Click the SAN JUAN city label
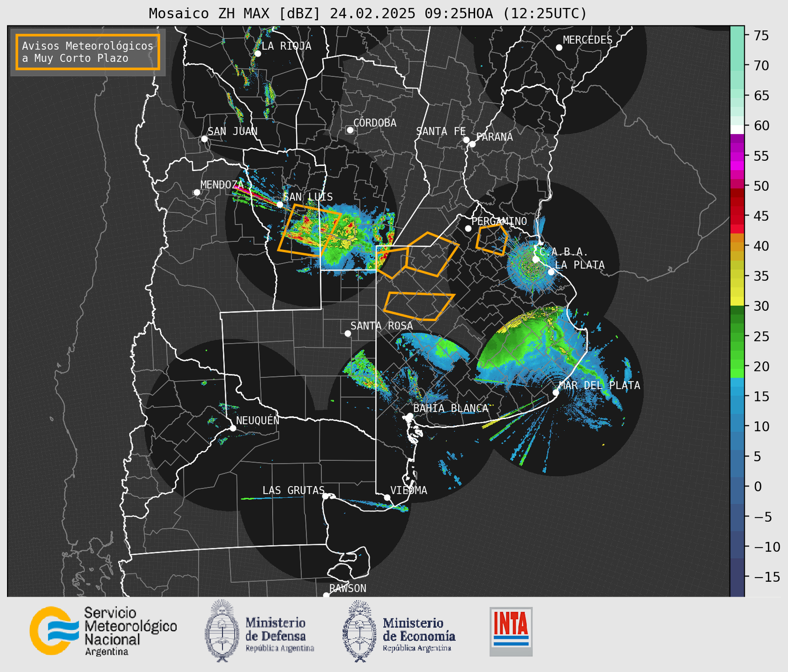788x672 pixels. point(233,131)
